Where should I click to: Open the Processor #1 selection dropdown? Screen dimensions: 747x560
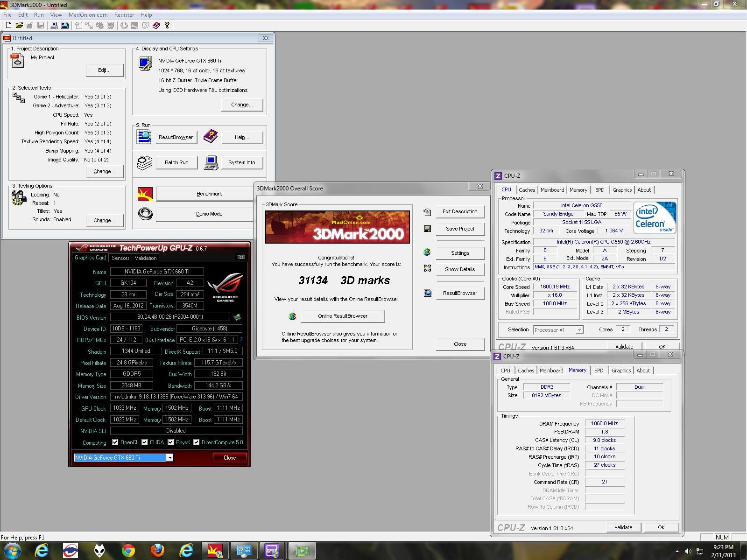(579, 330)
